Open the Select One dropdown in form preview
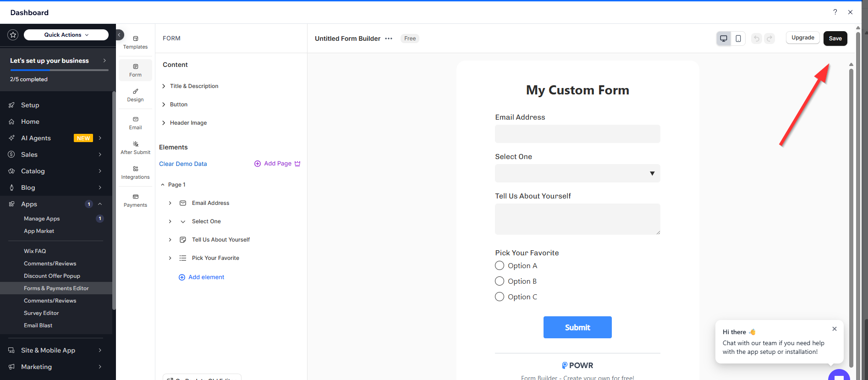 pyautogui.click(x=577, y=173)
